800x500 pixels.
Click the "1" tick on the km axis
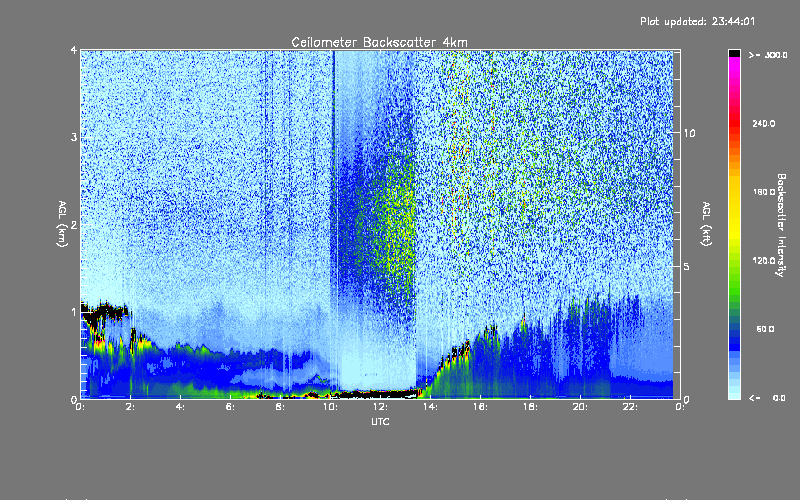pos(74,312)
